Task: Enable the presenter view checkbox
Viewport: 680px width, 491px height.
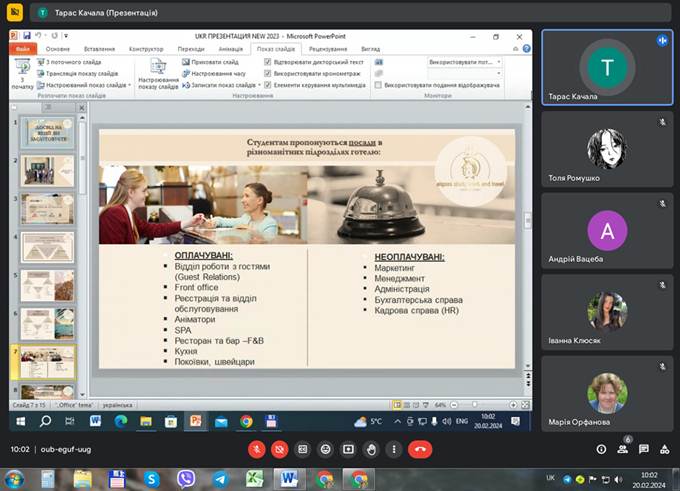Action: pos(378,85)
